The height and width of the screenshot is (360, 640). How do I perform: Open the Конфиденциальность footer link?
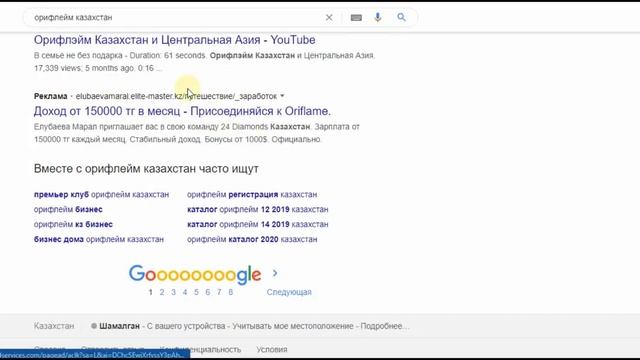point(200,350)
